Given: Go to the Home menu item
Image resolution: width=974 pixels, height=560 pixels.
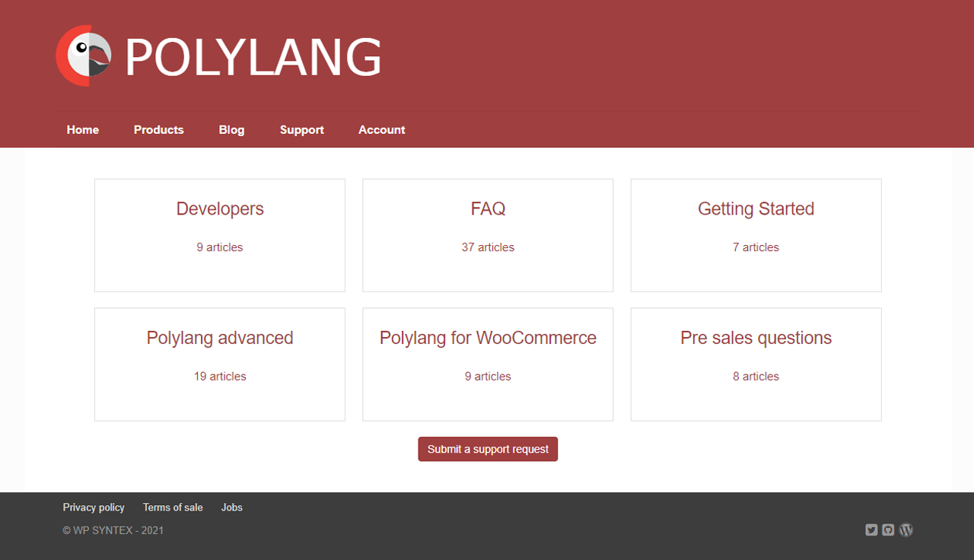Looking at the screenshot, I should pyautogui.click(x=83, y=130).
